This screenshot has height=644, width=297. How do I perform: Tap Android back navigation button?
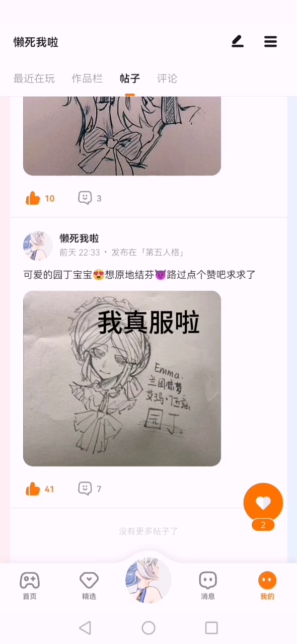pyautogui.click(x=85, y=627)
